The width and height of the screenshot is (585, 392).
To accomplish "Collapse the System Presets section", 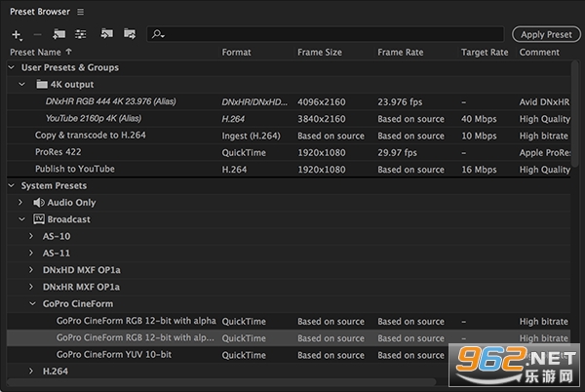I will pyautogui.click(x=12, y=185).
